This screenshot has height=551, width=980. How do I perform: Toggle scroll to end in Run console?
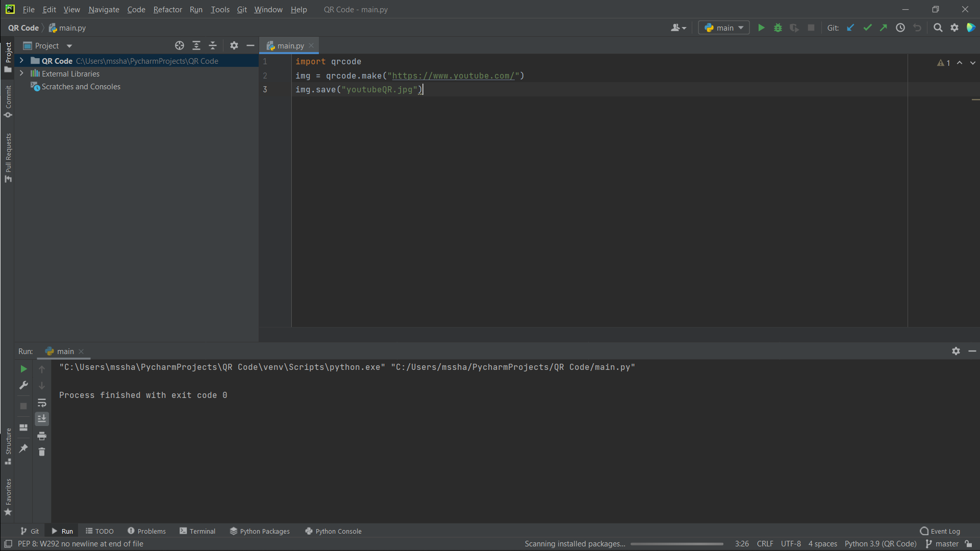click(42, 419)
